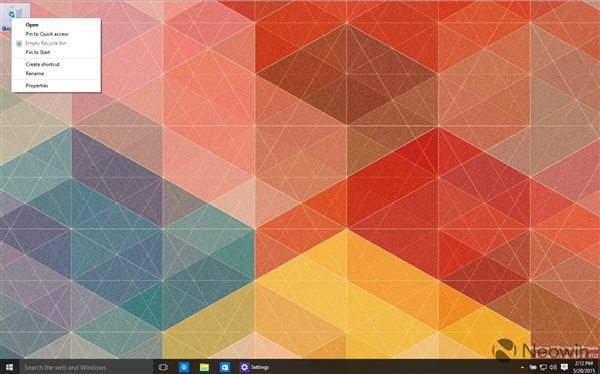600x374 pixels.
Task: Click Show desktop sliver at taskbar end
Action: point(598,367)
